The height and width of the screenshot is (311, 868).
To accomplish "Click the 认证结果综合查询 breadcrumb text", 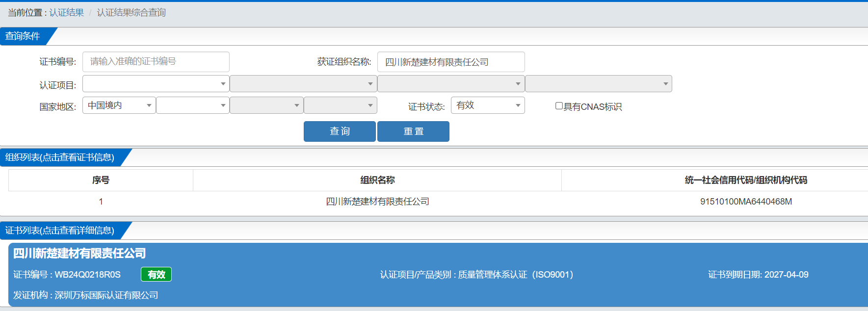I will (131, 13).
